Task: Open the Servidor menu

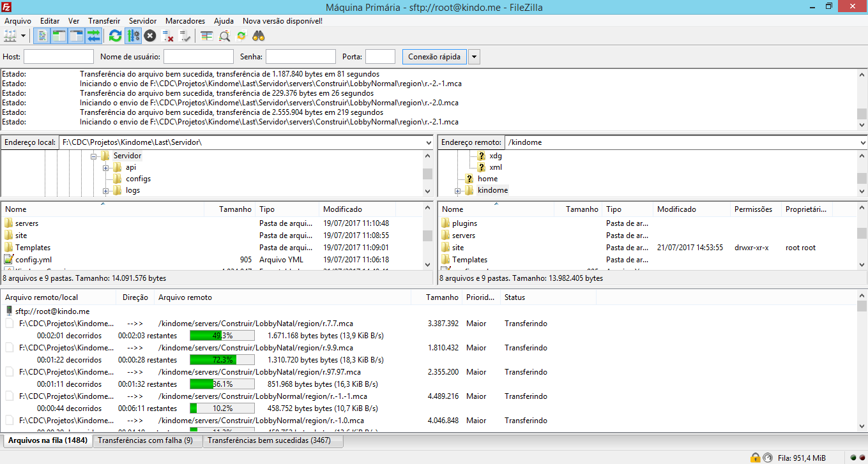Action: pyautogui.click(x=142, y=21)
